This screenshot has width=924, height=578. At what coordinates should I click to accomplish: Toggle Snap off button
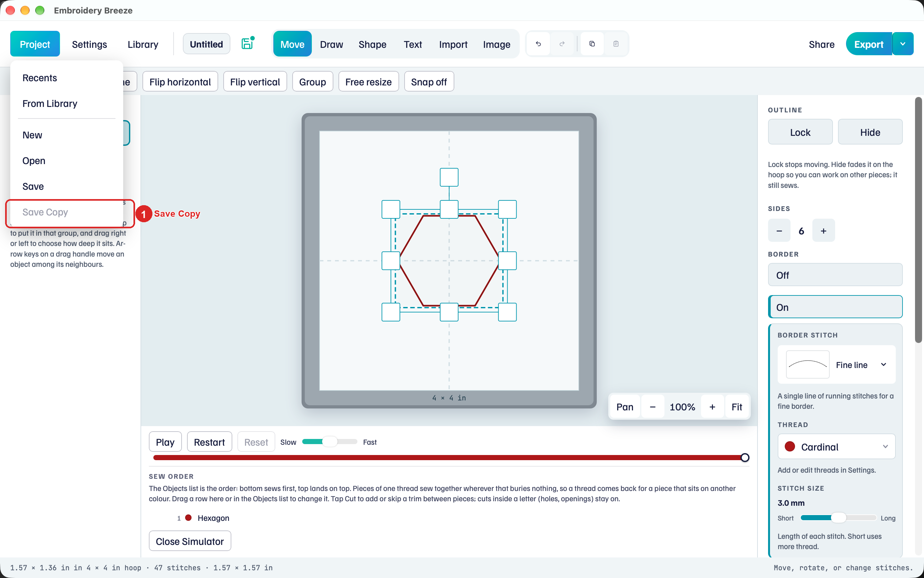click(x=429, y=82)
